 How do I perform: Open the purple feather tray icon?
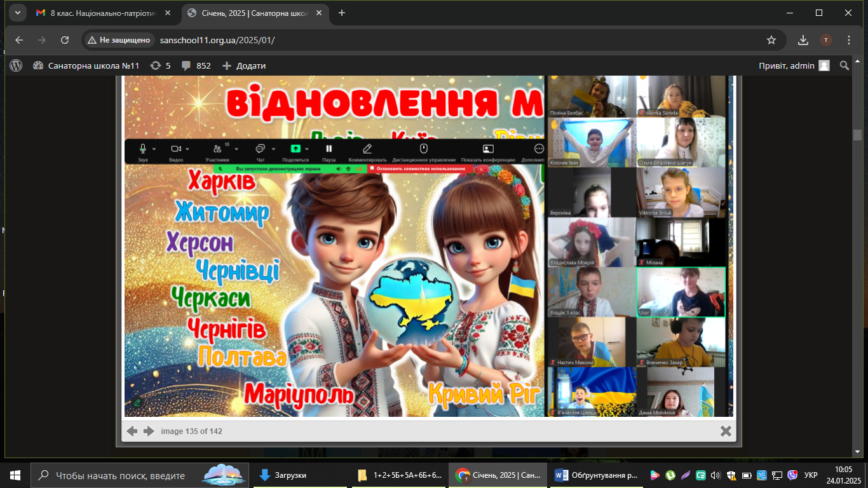point(685,475)
